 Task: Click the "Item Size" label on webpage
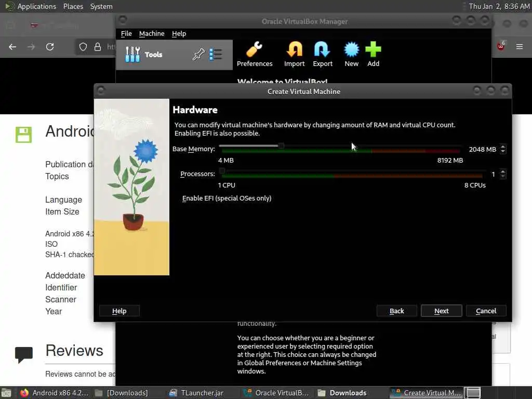pyautogui.click(x=62, y=212)
